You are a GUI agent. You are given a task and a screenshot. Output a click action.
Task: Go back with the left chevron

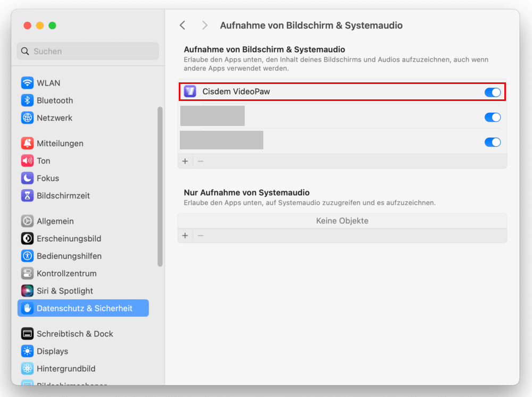(182, 26)
